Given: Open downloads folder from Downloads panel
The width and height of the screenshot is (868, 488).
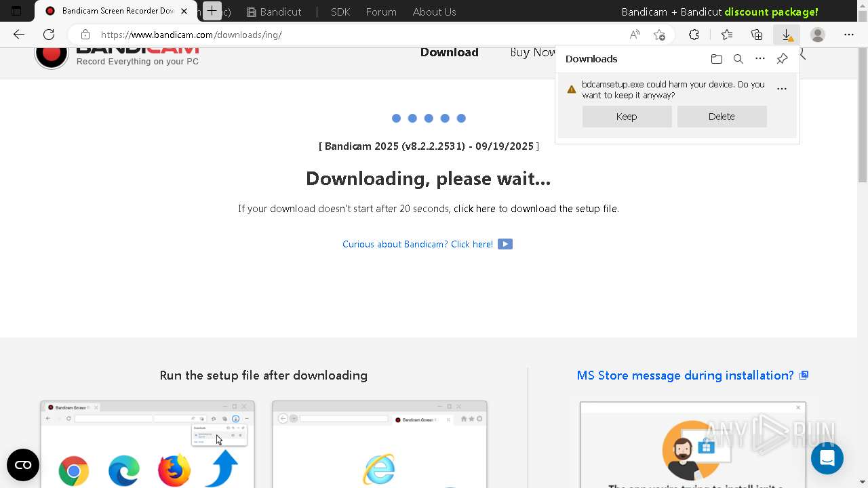Looking at the screenshot, I should [x=717, y=59].
